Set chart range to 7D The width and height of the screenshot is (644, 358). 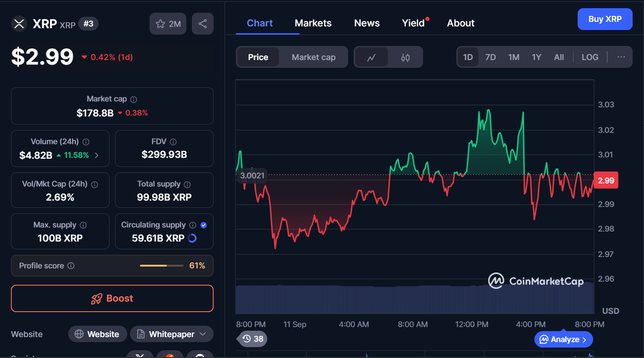[491, 57]
